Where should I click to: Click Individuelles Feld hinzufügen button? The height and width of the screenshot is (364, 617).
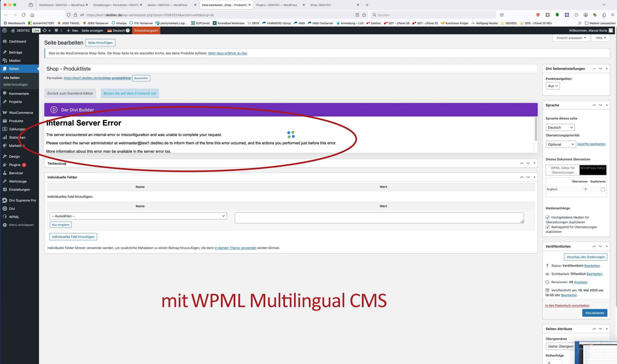click(x=73, y=237)
